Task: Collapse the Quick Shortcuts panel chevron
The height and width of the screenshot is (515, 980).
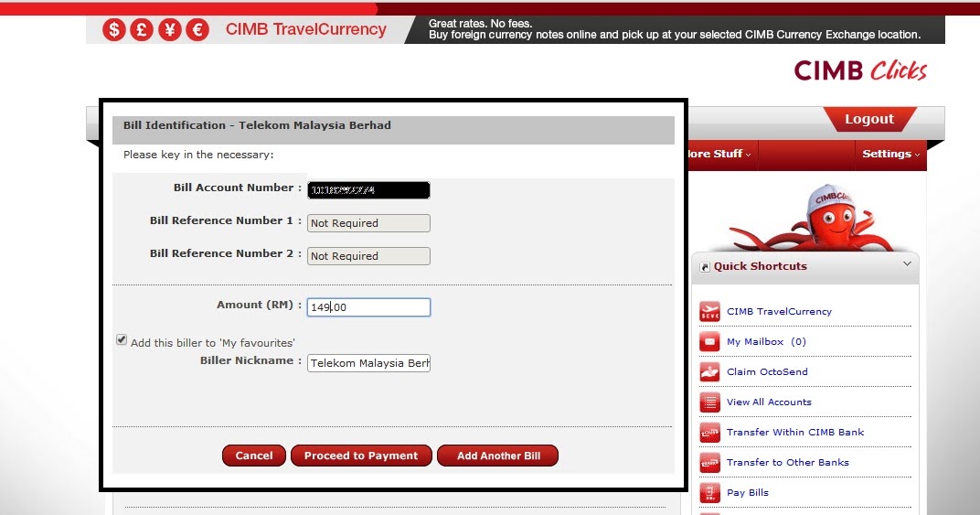Action: point(907,264)
